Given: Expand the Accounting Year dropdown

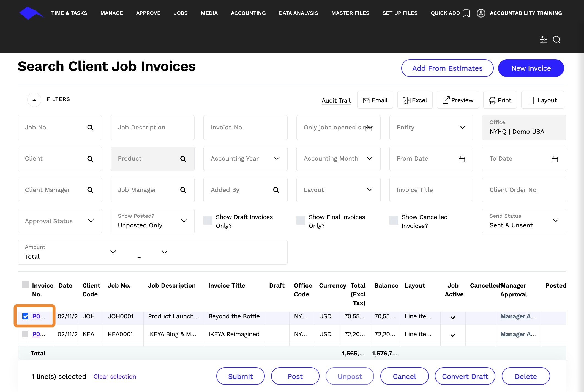Looking at the screenshot, I should tap(277, 159).
